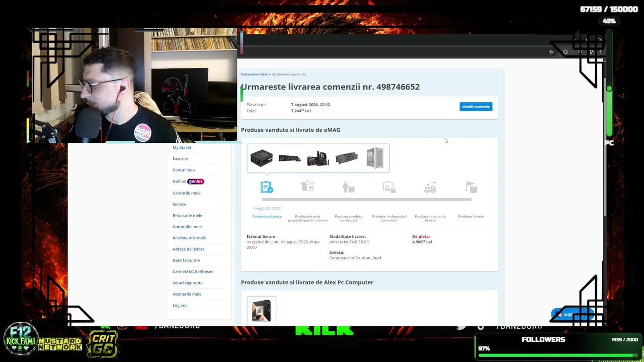Click the order total '7.244 Lei'
The width and height of the screenshot is (644, 362).
pos(301,111)
